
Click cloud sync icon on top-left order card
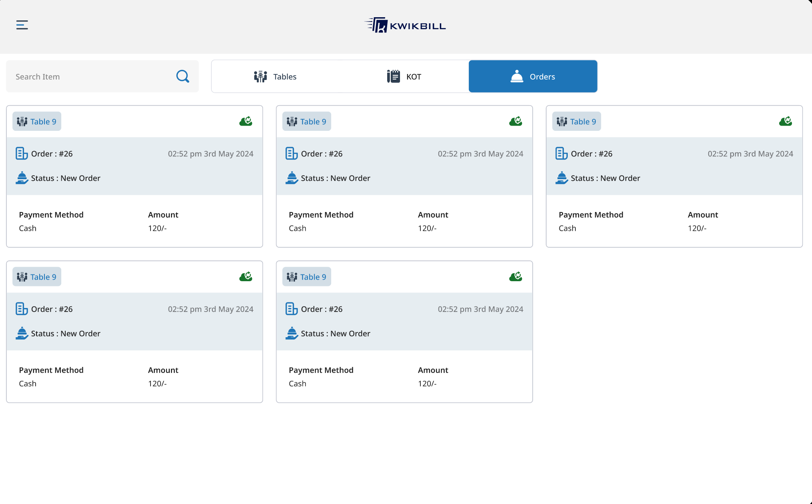pos(246,121)
